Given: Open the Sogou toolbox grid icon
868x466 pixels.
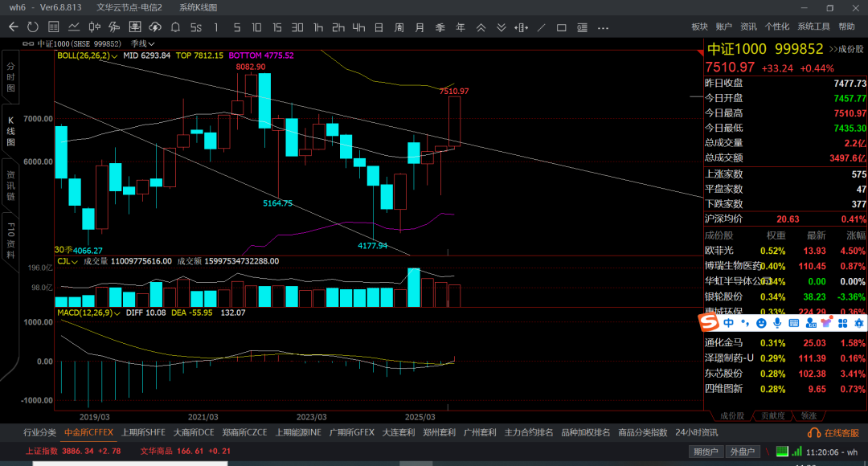Looking at the screenshot, I should click(x=843, y=323).
